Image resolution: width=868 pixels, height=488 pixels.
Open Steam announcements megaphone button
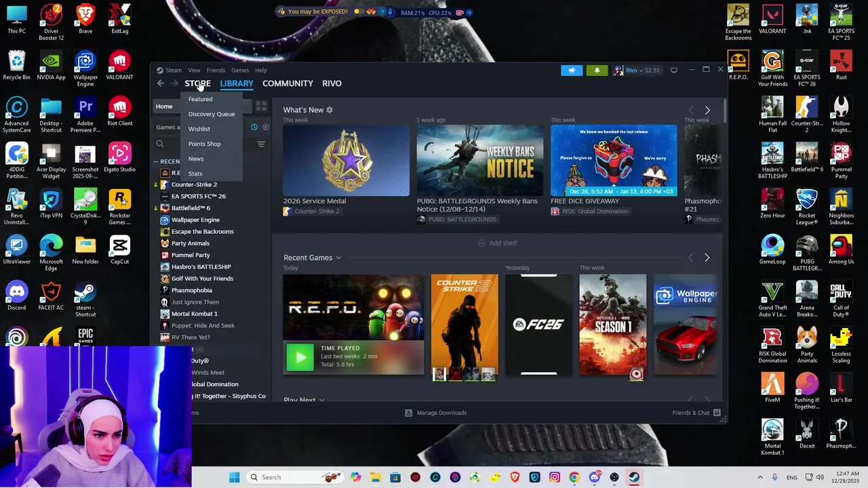tap(572, 70)
